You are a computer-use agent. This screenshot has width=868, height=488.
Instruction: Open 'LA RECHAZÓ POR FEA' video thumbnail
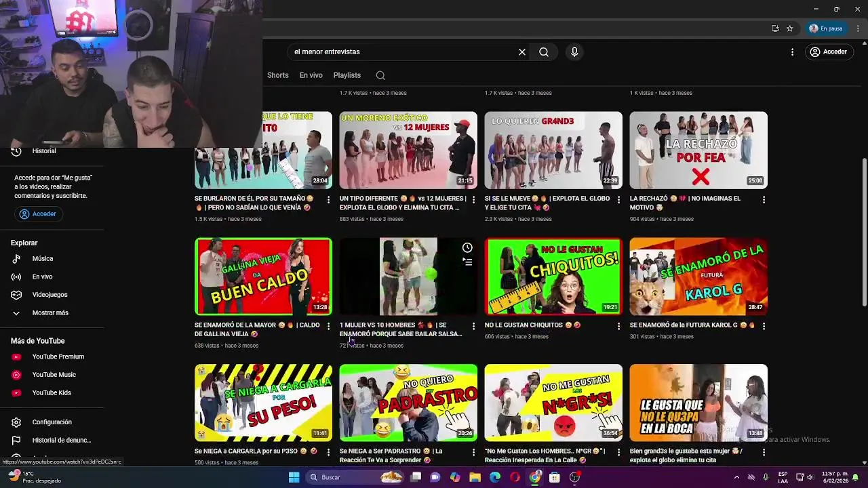click(x=698, y=150)
